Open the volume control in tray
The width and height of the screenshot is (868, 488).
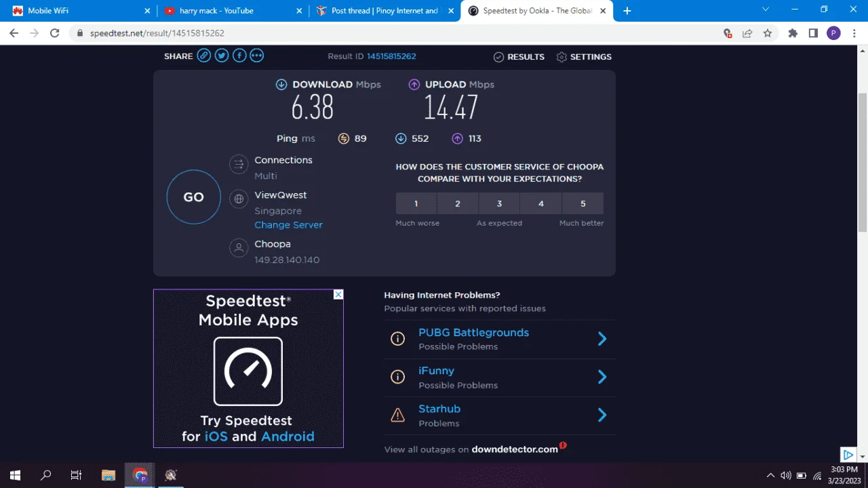[x=786, y=476]
